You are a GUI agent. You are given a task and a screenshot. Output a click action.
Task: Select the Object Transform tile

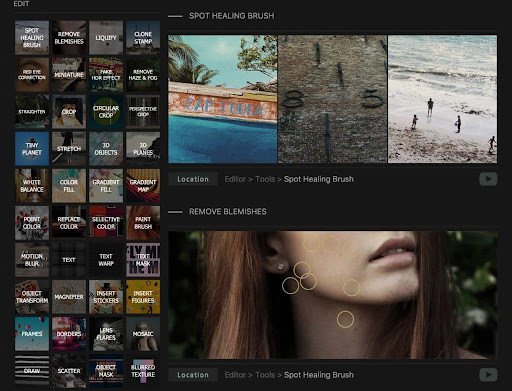(x=32, y=297)
